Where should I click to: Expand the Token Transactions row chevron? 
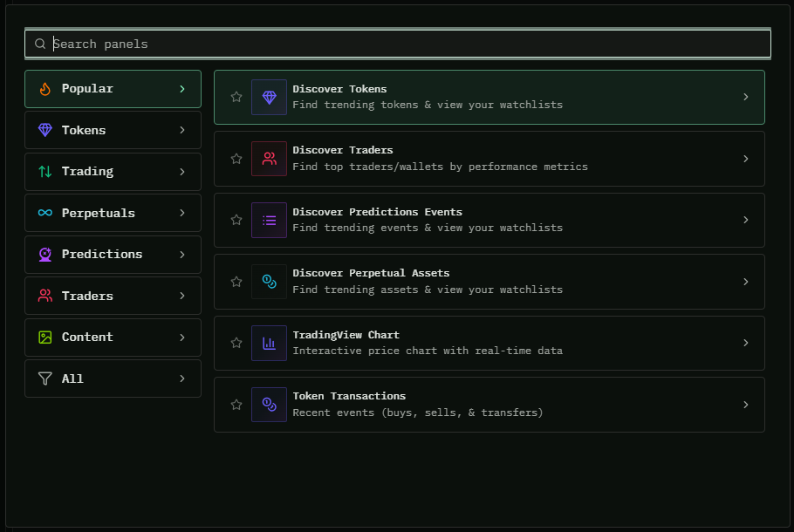pyautogui.click(x=745, y=405)
